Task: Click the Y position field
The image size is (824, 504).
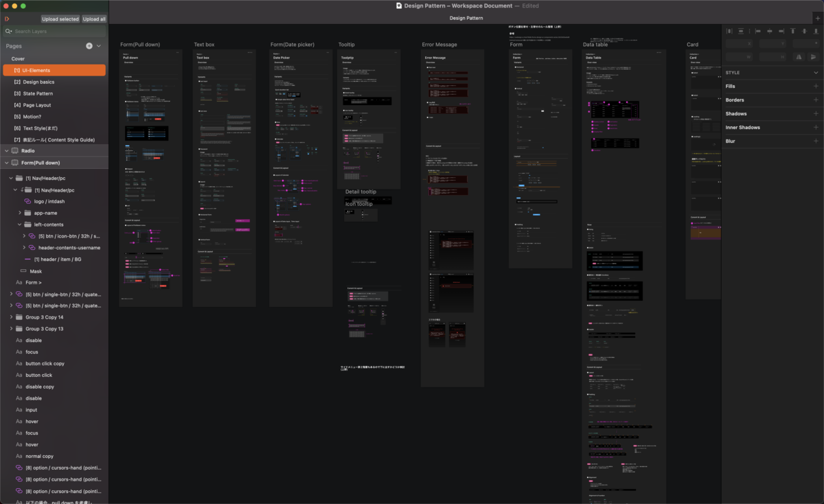Action: coord(772,44)
